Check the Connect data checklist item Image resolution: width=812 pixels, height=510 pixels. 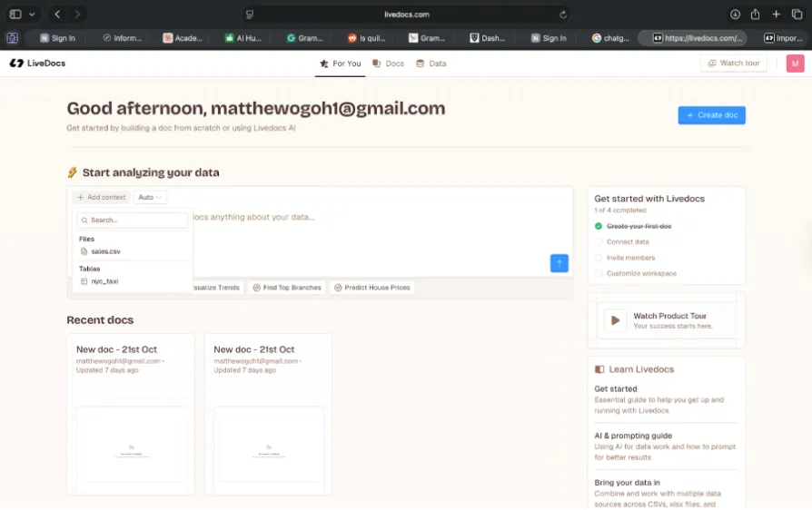[599, 241]
